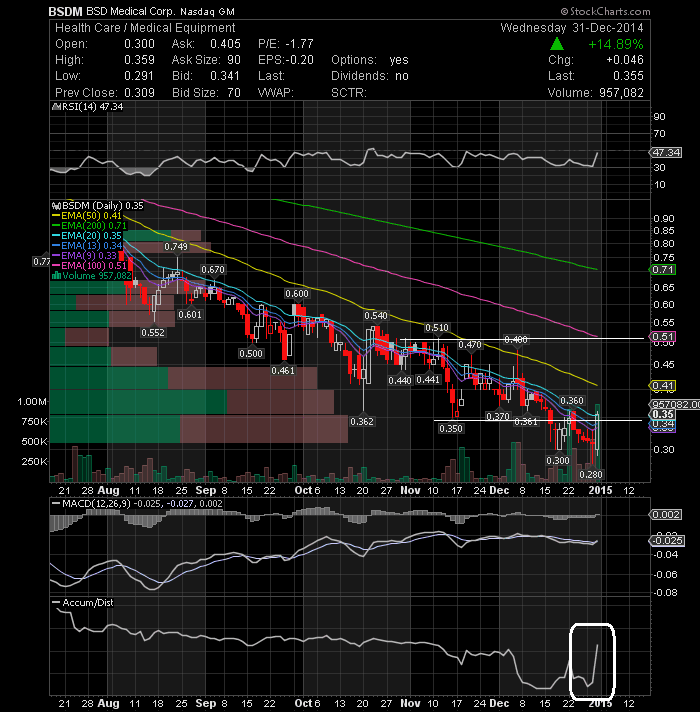
Task: Click the yellow 0.41 tag on price axis
Action: (x=663, y=386)
